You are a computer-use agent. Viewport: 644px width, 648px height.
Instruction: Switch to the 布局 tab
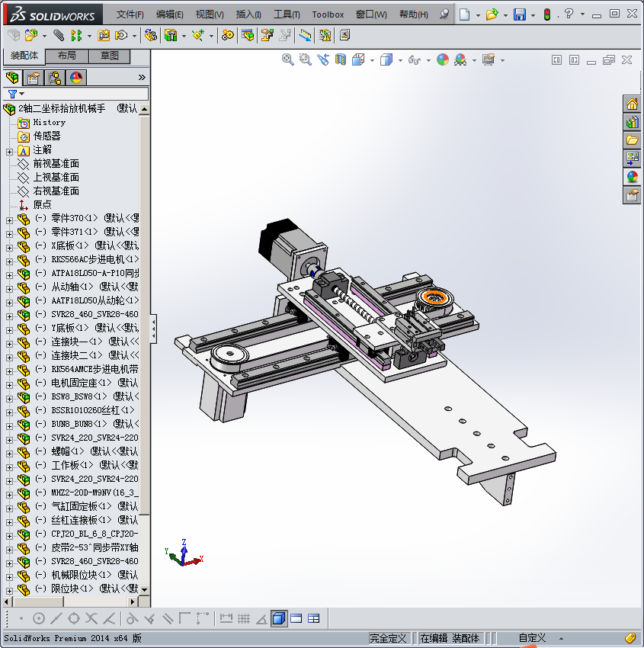(67, 56)
